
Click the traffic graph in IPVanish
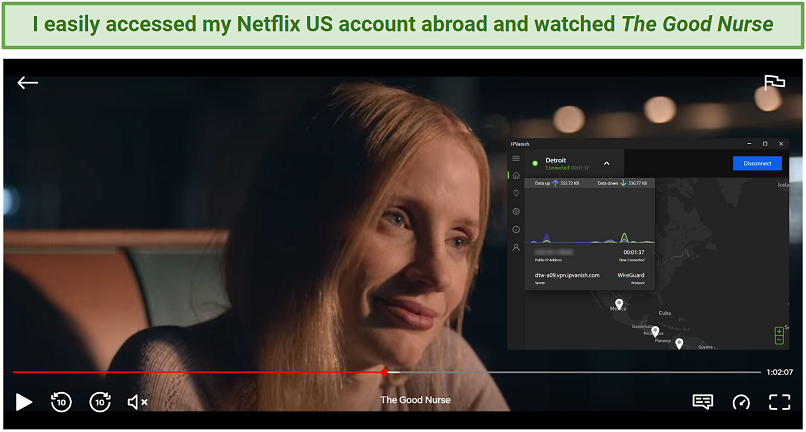coord(590,216)
